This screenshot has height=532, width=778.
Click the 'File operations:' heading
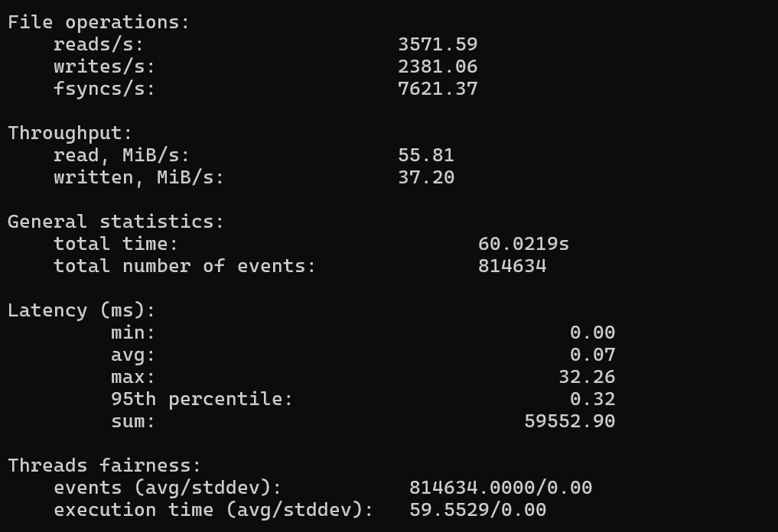click(x=99, y=22)
